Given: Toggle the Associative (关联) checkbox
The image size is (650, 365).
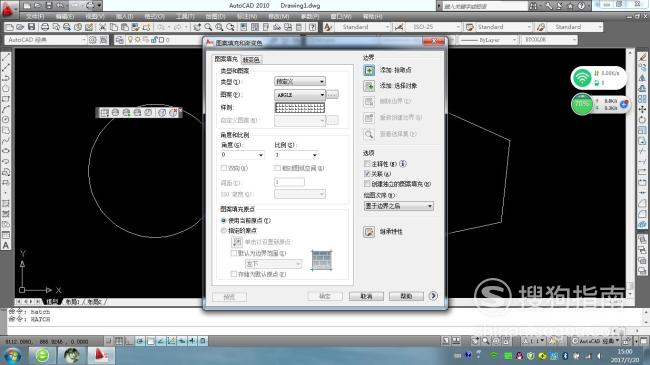Looking at the screenshot, I should point(367,174).
